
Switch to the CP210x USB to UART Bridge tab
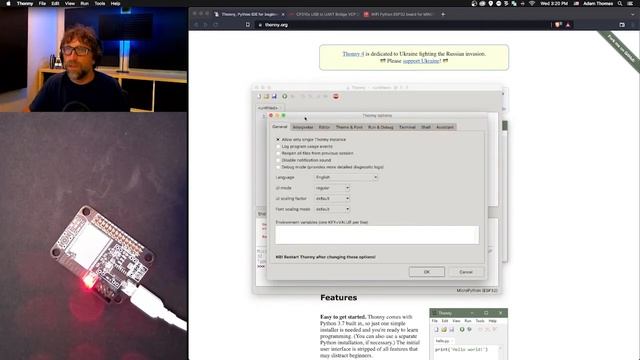coord(324,14)
